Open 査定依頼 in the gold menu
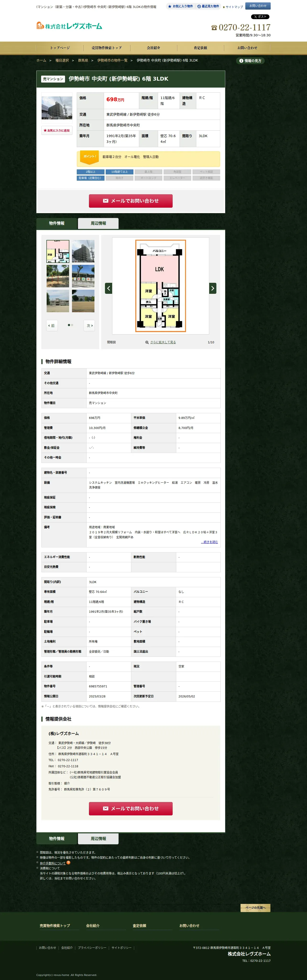Screen dimensions: 307x980 (200, 48)
